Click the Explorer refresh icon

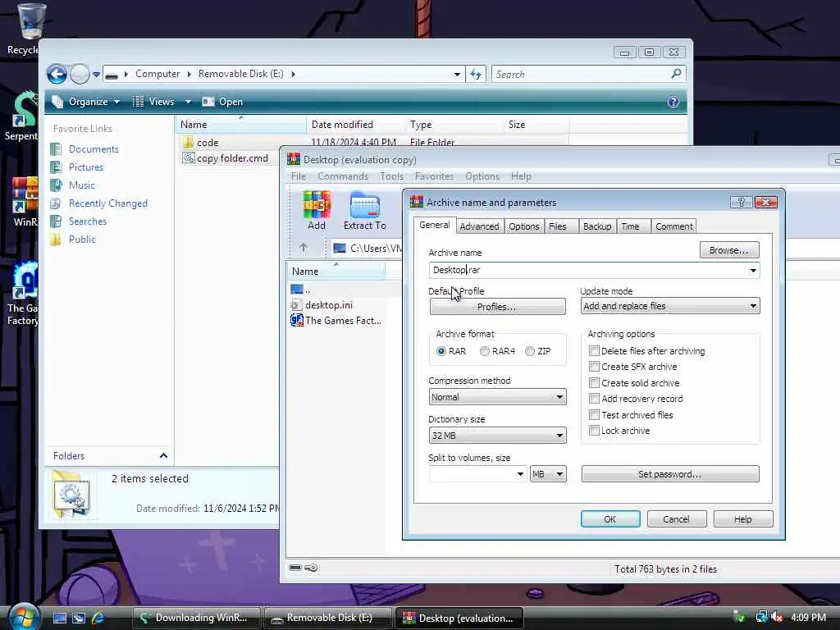[x=476, y=75]
